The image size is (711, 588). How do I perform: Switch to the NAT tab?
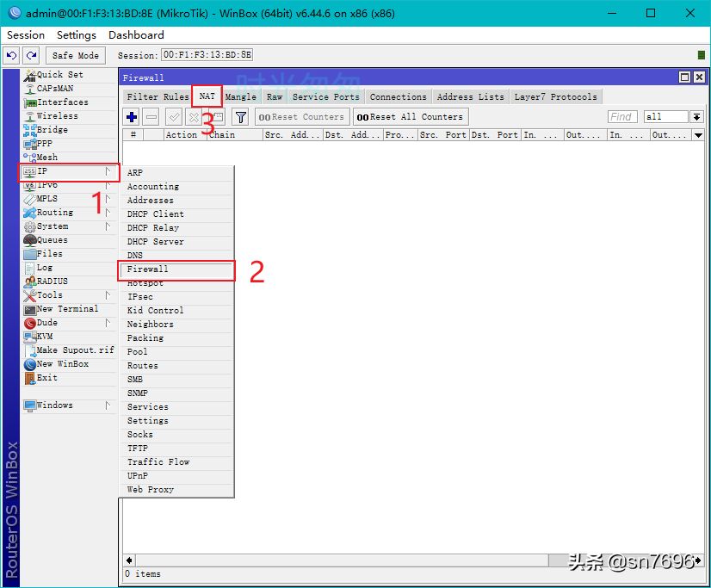pyautogui.click(x=207, y=96)
